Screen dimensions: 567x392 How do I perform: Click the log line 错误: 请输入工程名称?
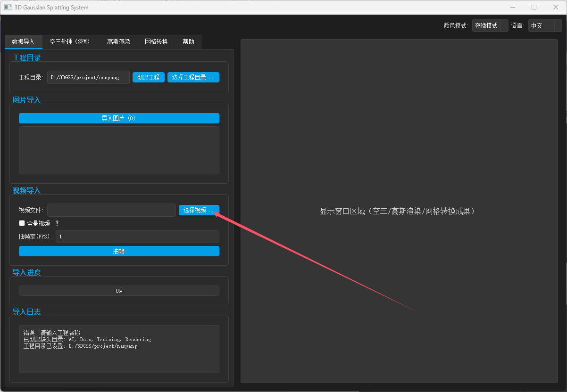click(52, 333)
